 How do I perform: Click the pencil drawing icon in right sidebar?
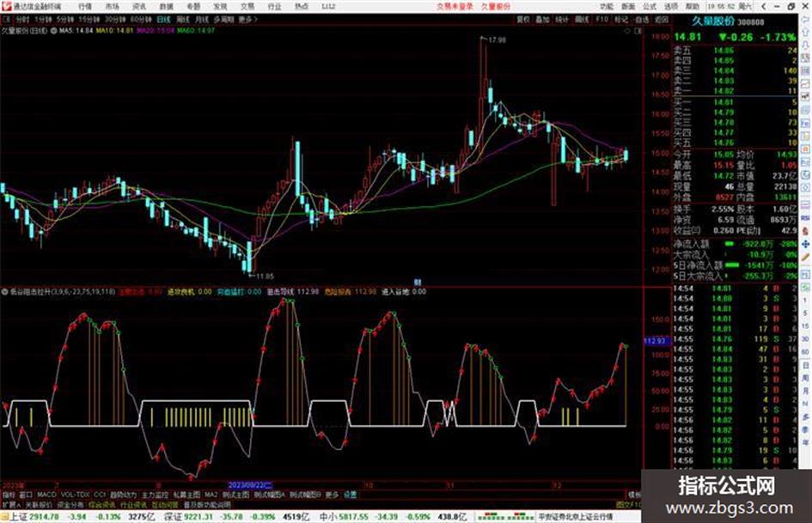(x=805, y=257)
